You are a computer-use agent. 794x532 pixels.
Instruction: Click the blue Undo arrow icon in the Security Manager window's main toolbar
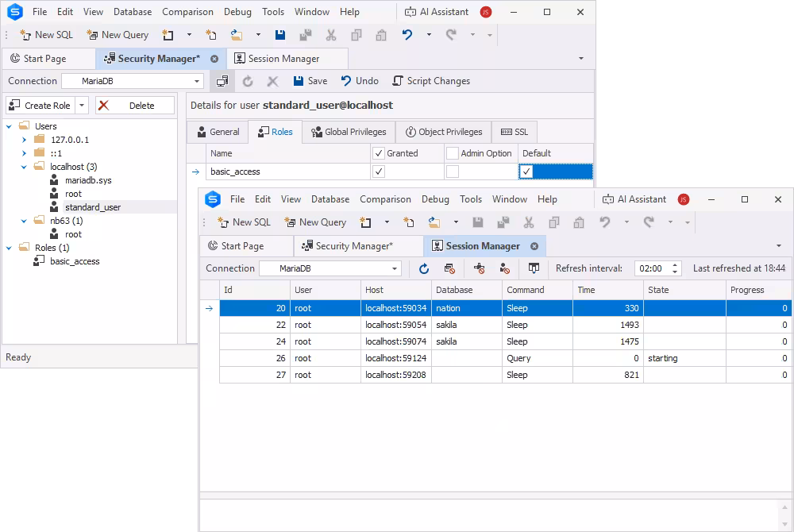click(x=407, y=35)
